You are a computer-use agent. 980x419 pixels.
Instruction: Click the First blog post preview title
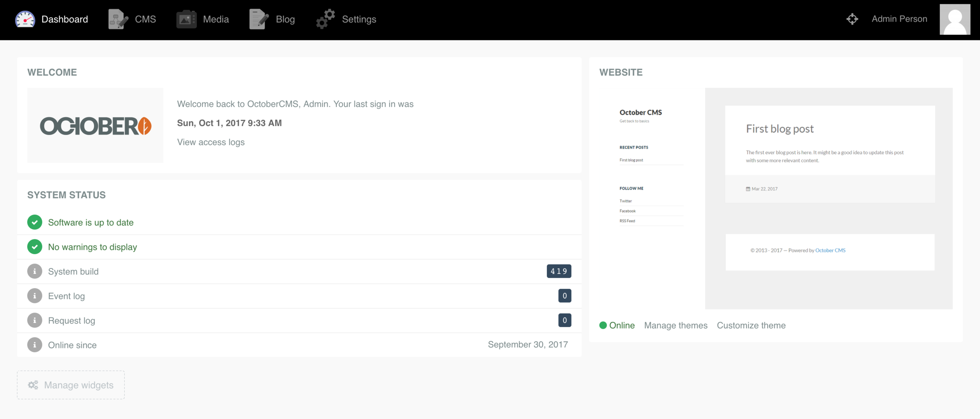pyautogui.click(x=780, y=129)
